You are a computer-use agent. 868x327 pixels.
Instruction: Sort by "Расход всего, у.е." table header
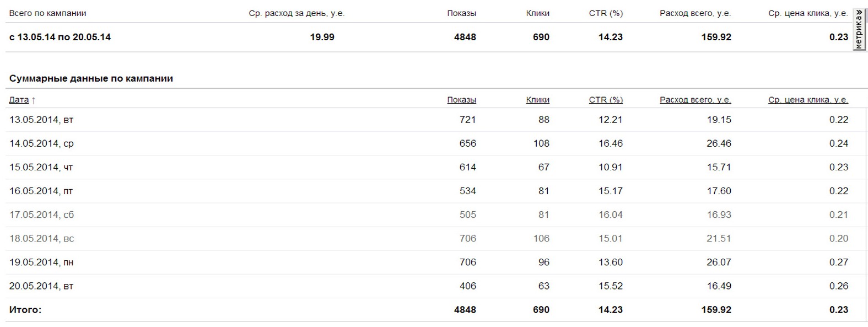pos(695,100)
